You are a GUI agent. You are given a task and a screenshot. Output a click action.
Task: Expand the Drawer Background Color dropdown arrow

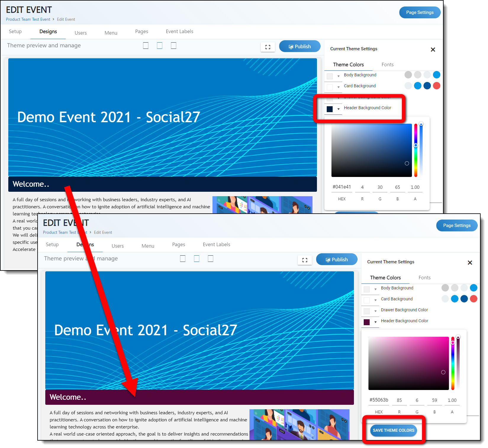(375, 311)
